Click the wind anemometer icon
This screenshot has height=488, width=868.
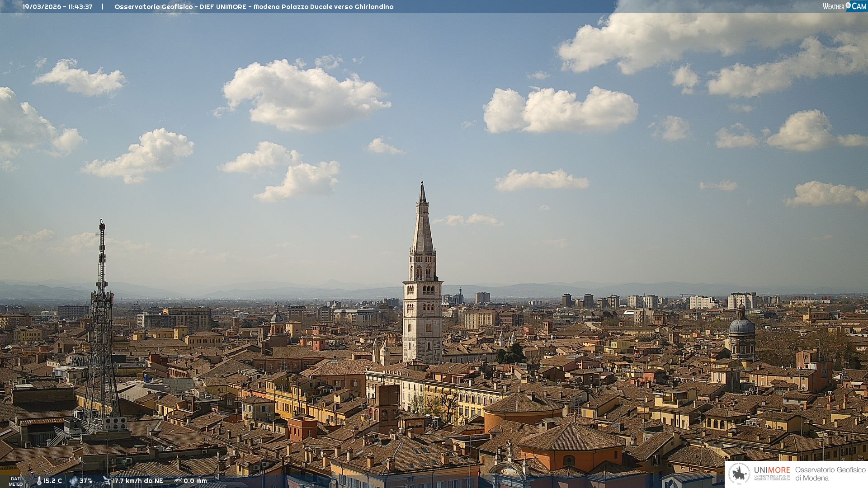(x=107, y=481)
